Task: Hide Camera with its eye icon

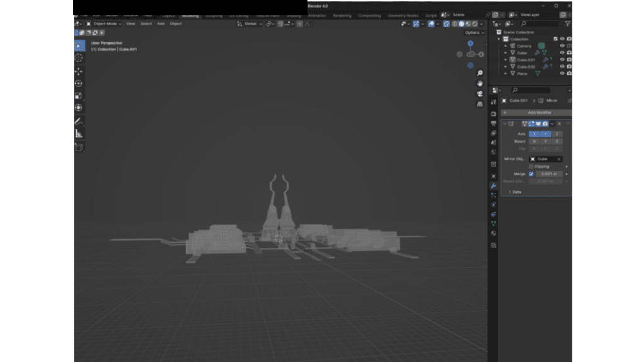Action: [562, 46]
